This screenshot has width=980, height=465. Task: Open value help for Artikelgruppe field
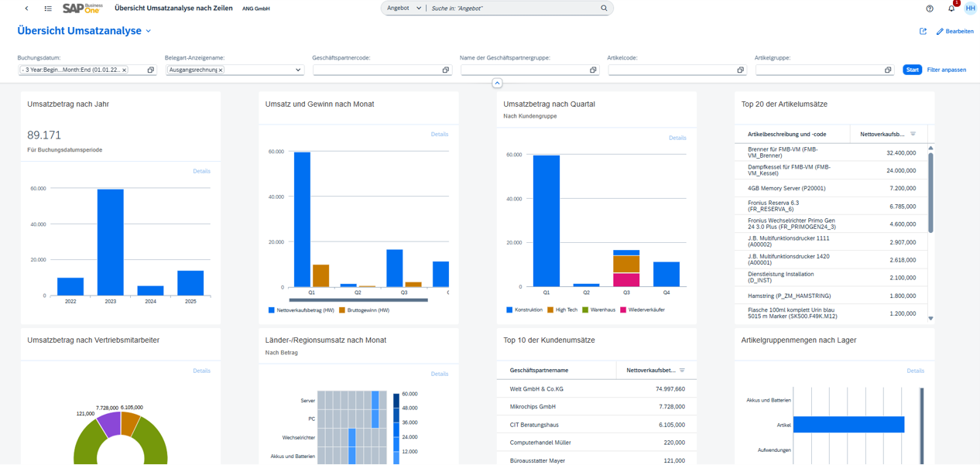888,70
